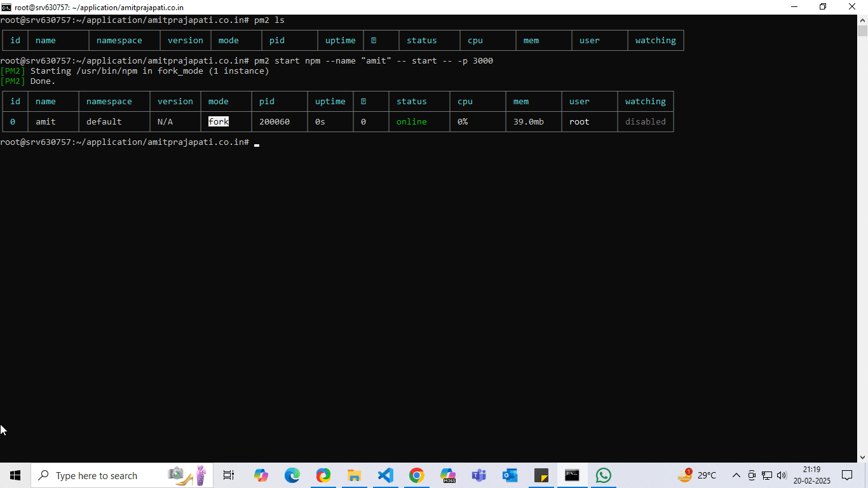Open File Explorer from the taskbar
The image size is (868, 488).
point(355,475)
